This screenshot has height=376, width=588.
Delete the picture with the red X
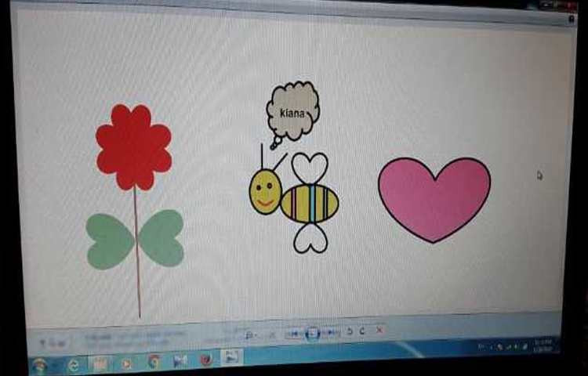pos(379,330)
